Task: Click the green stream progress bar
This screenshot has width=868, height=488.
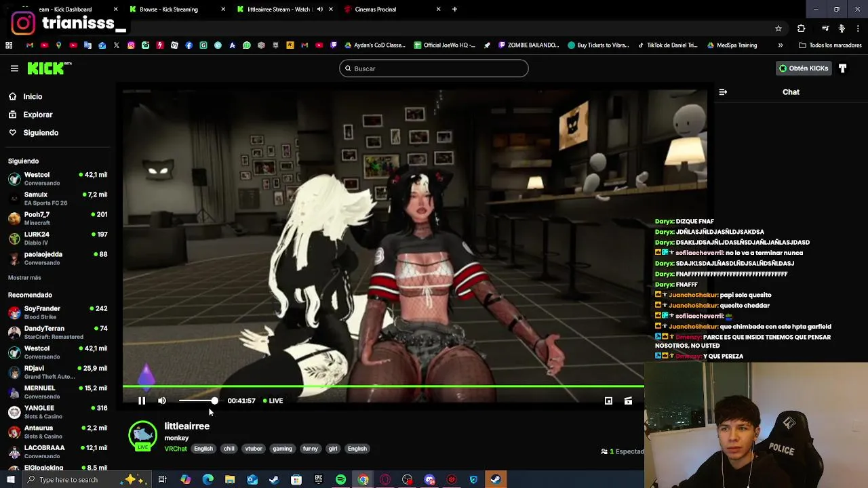Action: [x=383, y=386]
